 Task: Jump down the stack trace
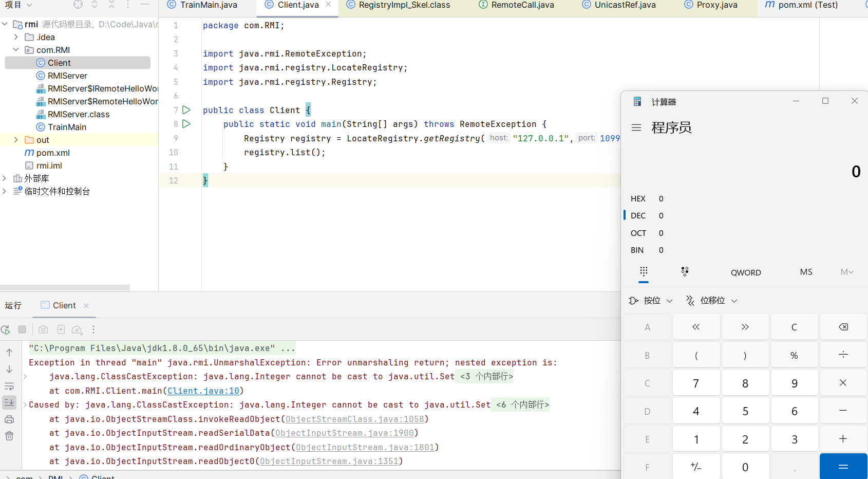(x=9, y=370)
